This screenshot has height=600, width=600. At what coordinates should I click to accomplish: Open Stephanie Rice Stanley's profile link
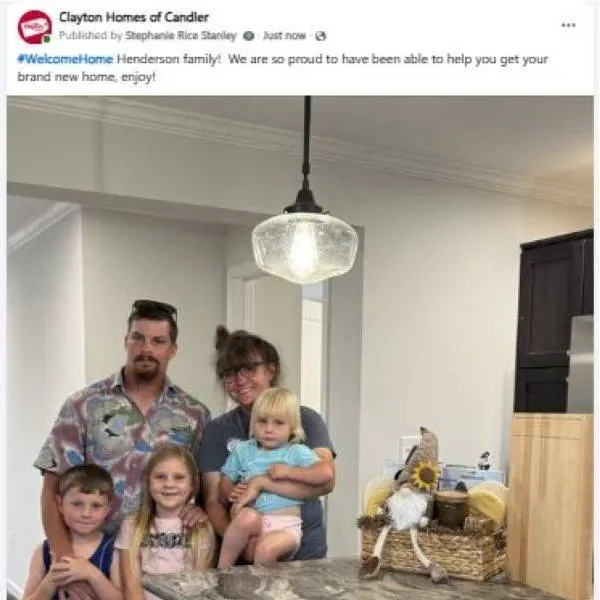(181, 36)
